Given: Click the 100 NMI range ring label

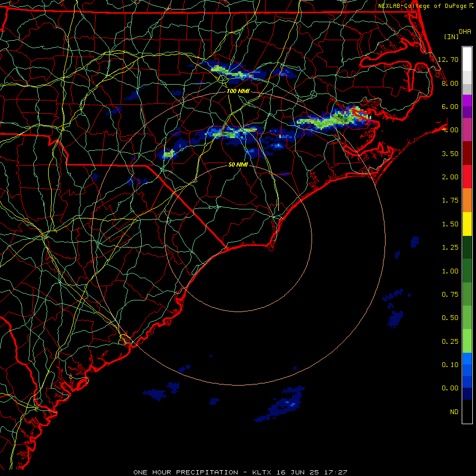Looking at the screenshot, I should point(238,91).
